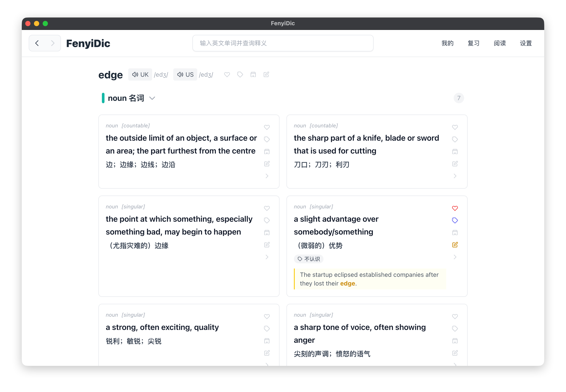Favorite the 'point at which something' sense
Viewport: 566px width, 392px height.
click(267, 208)
